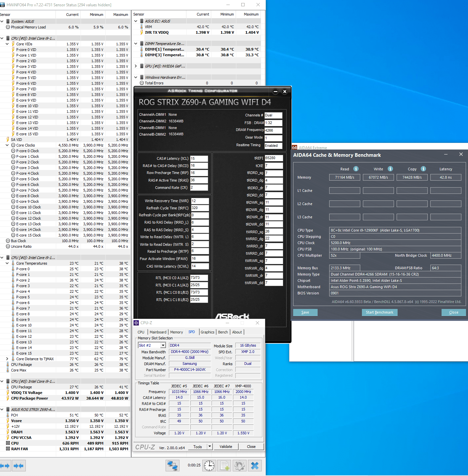Collapse the System: ASUS sensor group

pos(2,22)
